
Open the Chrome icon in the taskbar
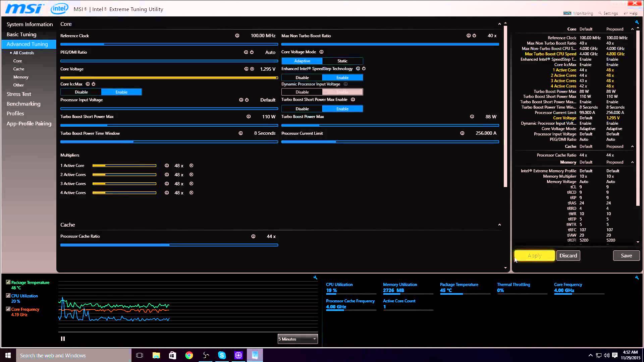coord(189,355)
